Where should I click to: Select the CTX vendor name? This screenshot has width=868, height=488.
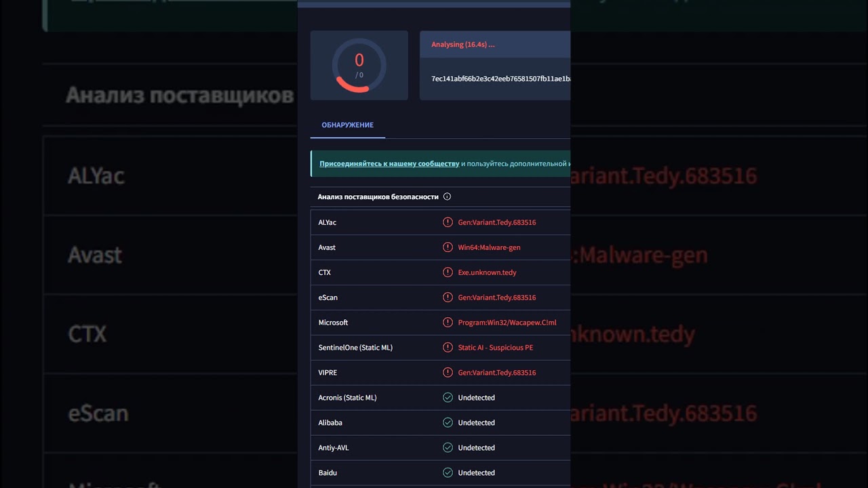325,272
